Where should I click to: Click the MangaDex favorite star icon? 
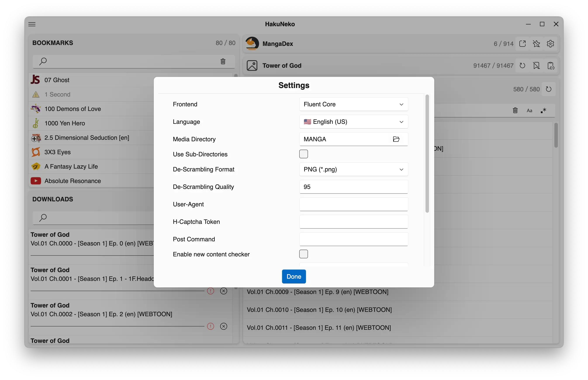[536, 44]
